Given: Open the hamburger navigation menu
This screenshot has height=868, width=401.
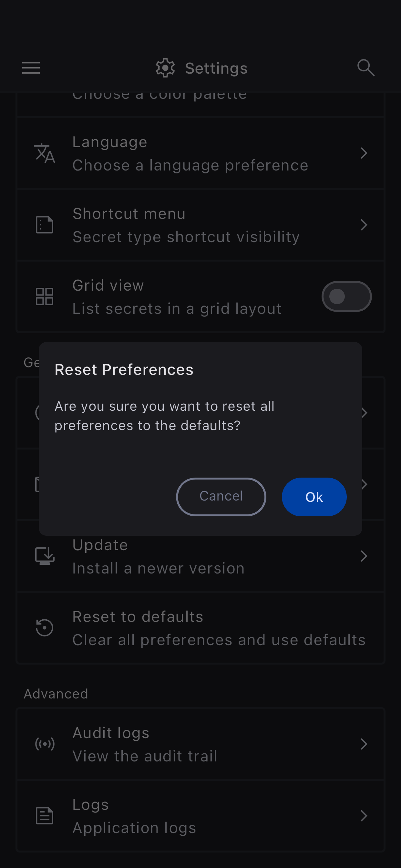Looking at the screenshot, I should click(31, 68).
